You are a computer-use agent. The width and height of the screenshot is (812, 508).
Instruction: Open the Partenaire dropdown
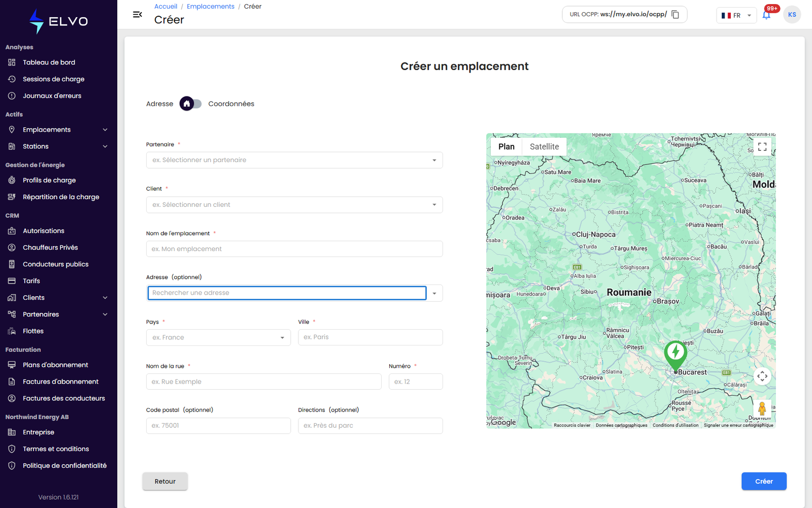(294, 160)
